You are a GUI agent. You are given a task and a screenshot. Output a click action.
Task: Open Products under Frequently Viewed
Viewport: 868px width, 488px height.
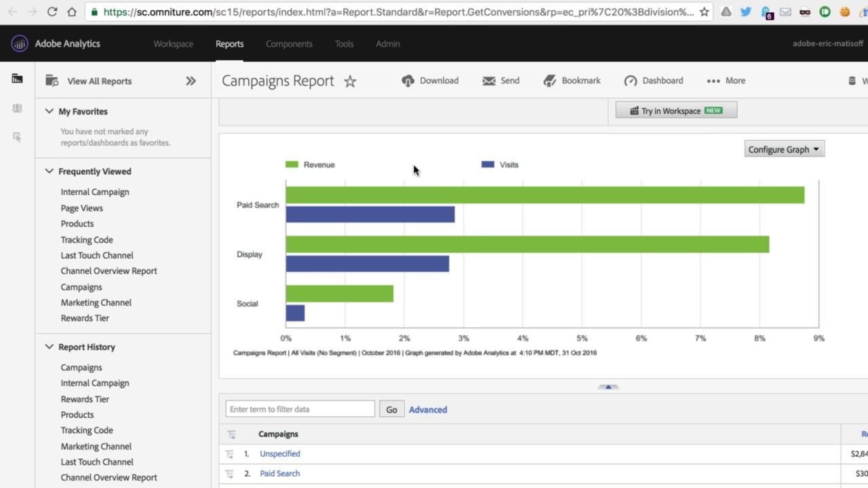point(77,224)
